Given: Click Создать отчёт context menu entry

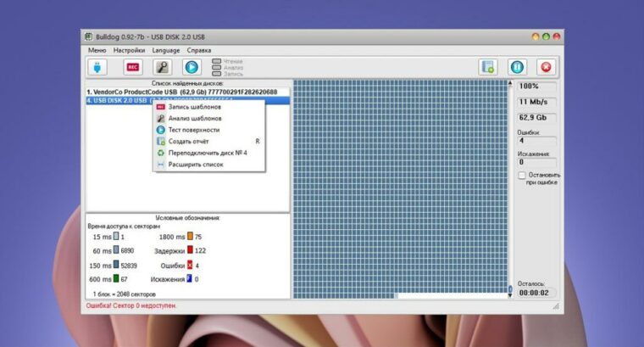Looking at the screenshot, I should coord(187,142).
